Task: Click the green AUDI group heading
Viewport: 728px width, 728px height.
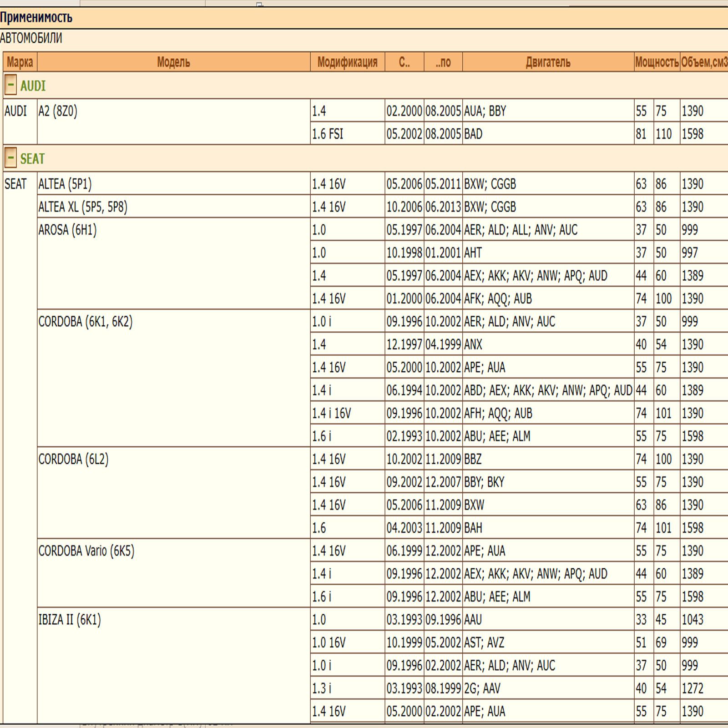Action: click(33, 86)
